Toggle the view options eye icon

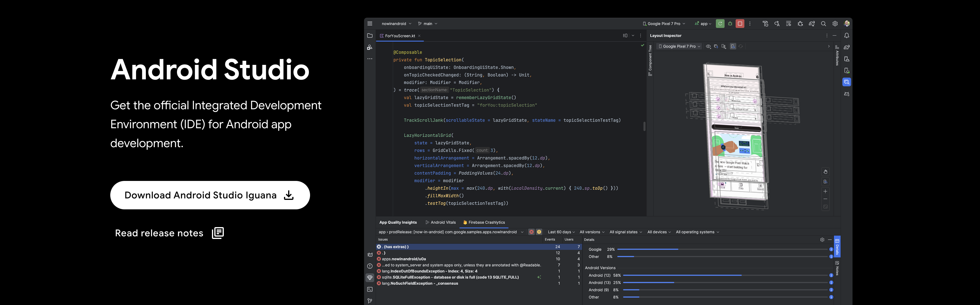[x=708, y=46]
